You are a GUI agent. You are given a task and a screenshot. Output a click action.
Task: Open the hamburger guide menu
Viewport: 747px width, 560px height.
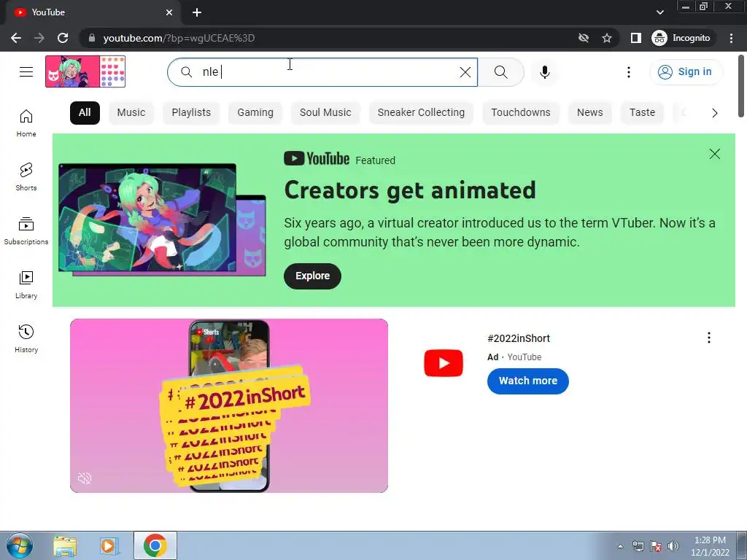(x=26, y=72)
